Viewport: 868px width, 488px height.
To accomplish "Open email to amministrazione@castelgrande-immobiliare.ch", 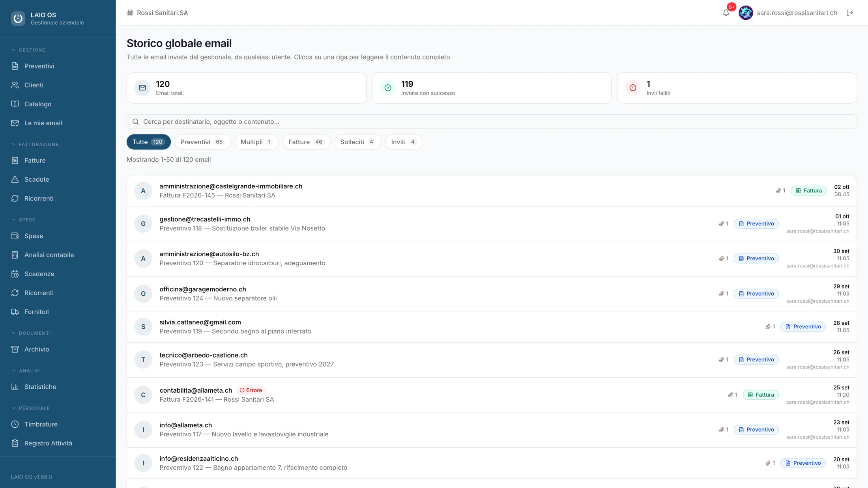I will pos(492,191).
